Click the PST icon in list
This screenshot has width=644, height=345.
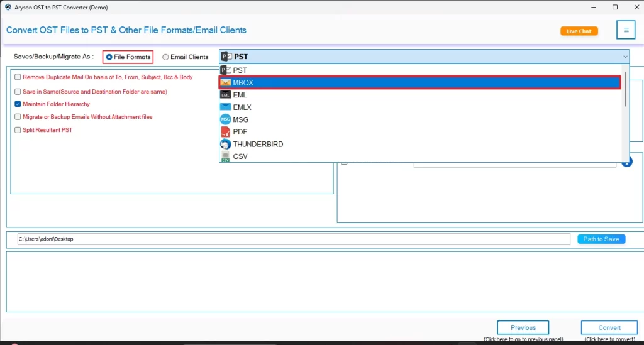226,70
